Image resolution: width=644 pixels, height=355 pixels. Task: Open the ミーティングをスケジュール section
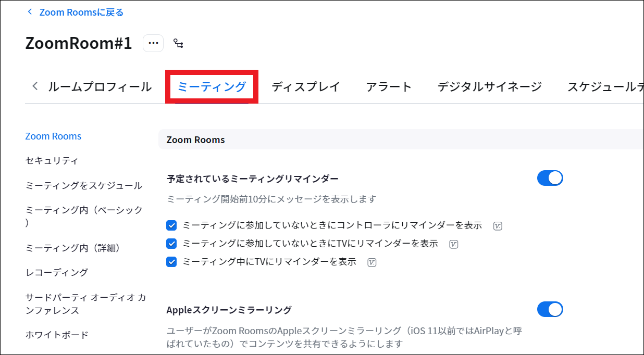pyautogui.click(x=84, y=185)
